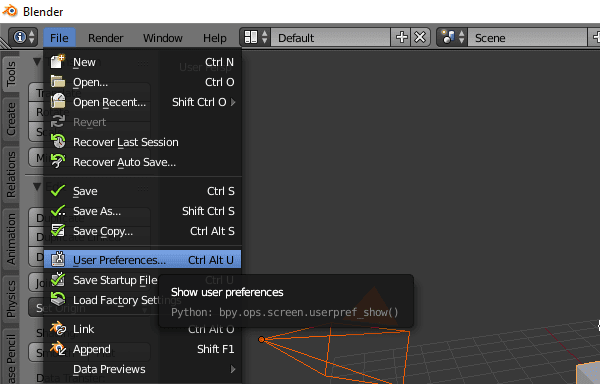Switch to the Tools sidebar tab

tap(11, 74)
